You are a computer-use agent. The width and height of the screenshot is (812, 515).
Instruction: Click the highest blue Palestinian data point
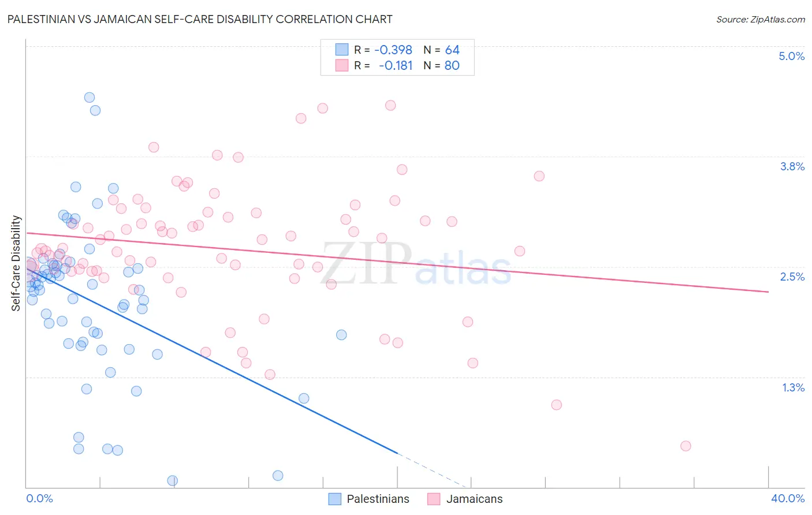(90, 98)
